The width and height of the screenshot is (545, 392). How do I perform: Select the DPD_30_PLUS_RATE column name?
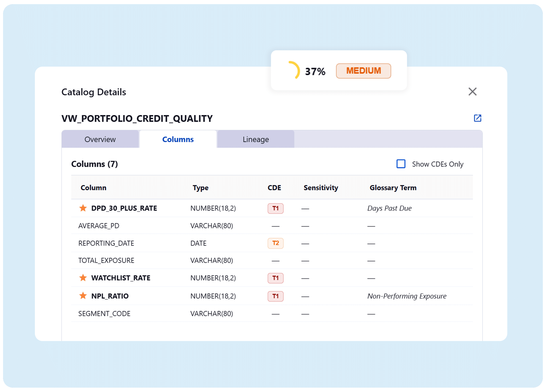tap(124, 208)
